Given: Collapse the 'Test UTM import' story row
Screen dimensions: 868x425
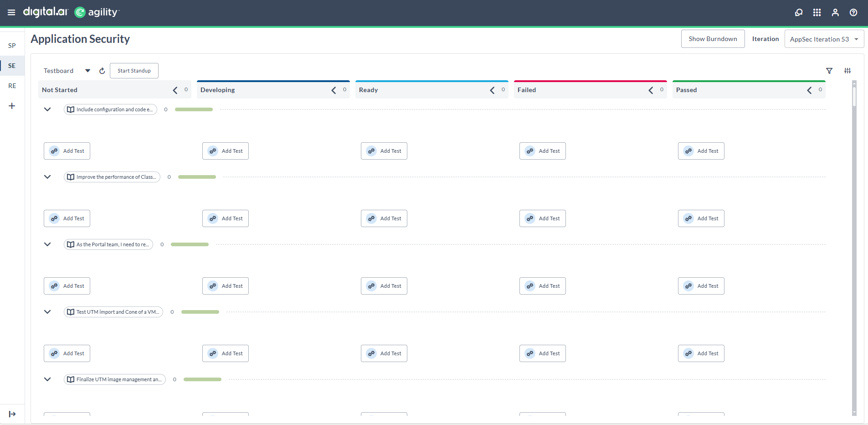Looking at the screenshot, I should [x=47, y=312].
